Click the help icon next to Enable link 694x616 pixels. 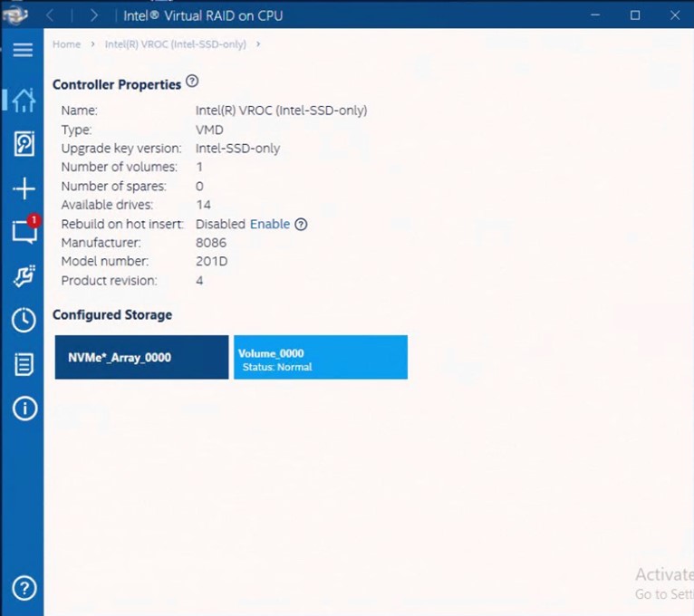(x=301, y=225)
